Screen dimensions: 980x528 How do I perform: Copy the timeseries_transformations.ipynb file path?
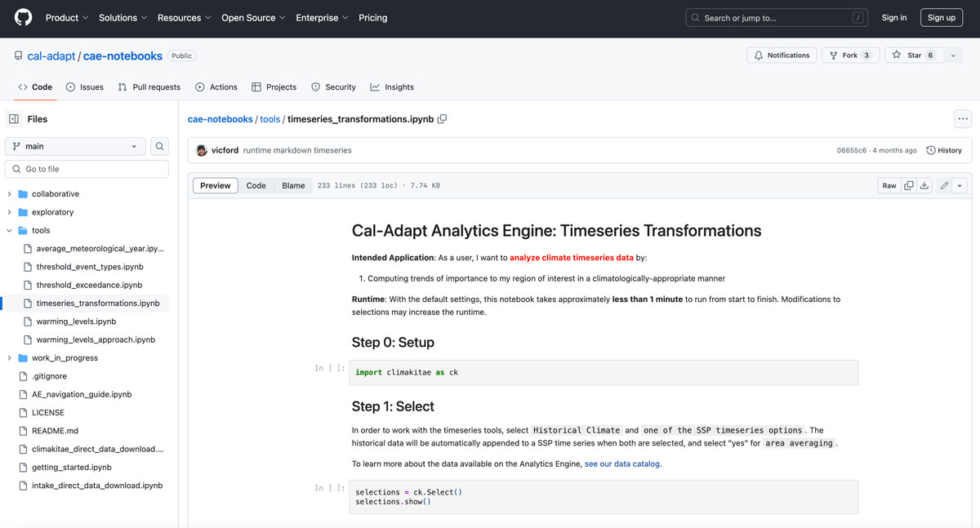[x=442, y=118]
